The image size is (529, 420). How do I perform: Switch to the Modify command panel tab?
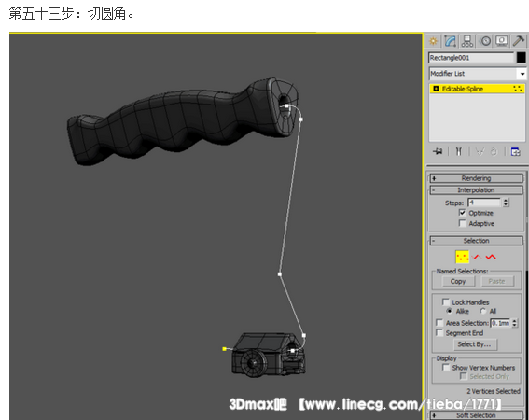coord(450,41)
